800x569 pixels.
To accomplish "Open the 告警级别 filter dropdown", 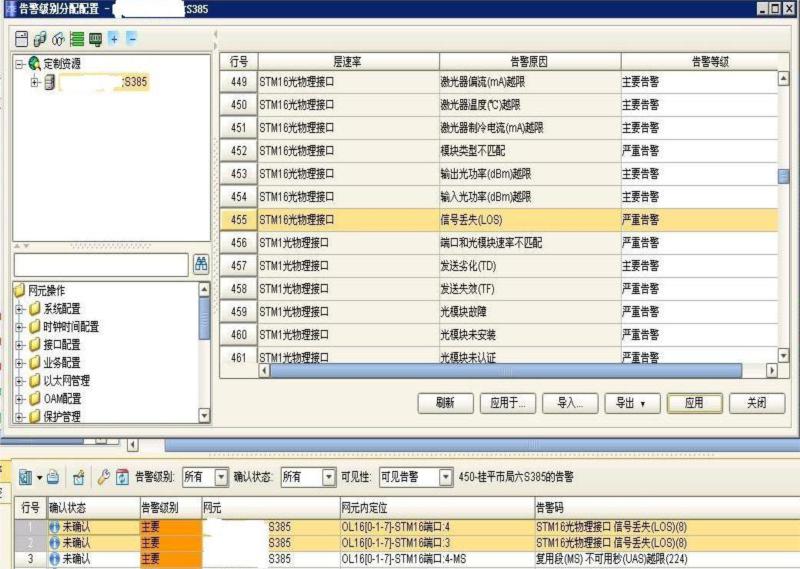I will [x=221, y=478].
